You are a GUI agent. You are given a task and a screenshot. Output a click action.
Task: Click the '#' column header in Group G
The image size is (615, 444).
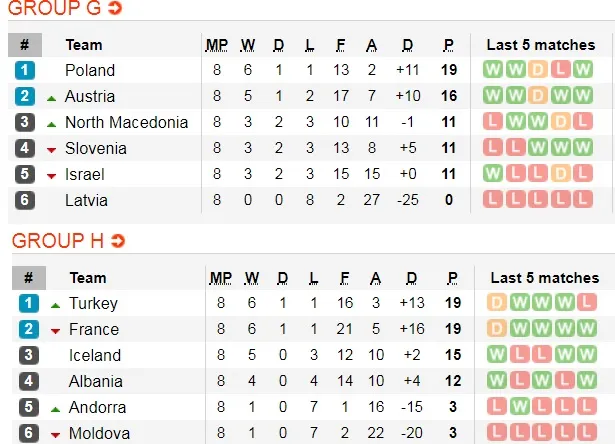tap(25, 44)
